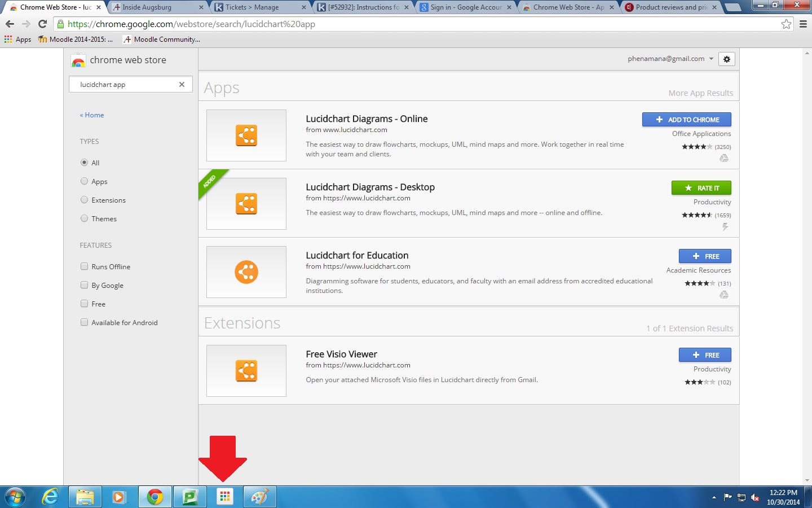Open Paint from the taskbar

click(259, 497)
